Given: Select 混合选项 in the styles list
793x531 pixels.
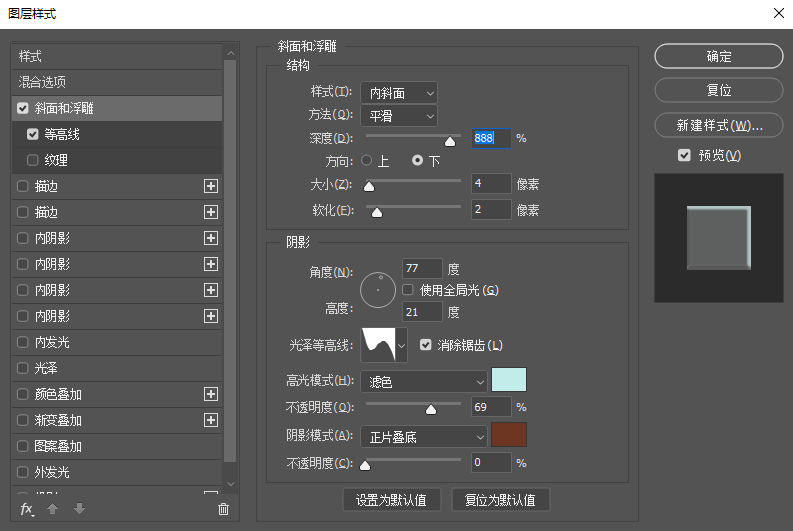Looking at the screenshot, I should 42,82.
